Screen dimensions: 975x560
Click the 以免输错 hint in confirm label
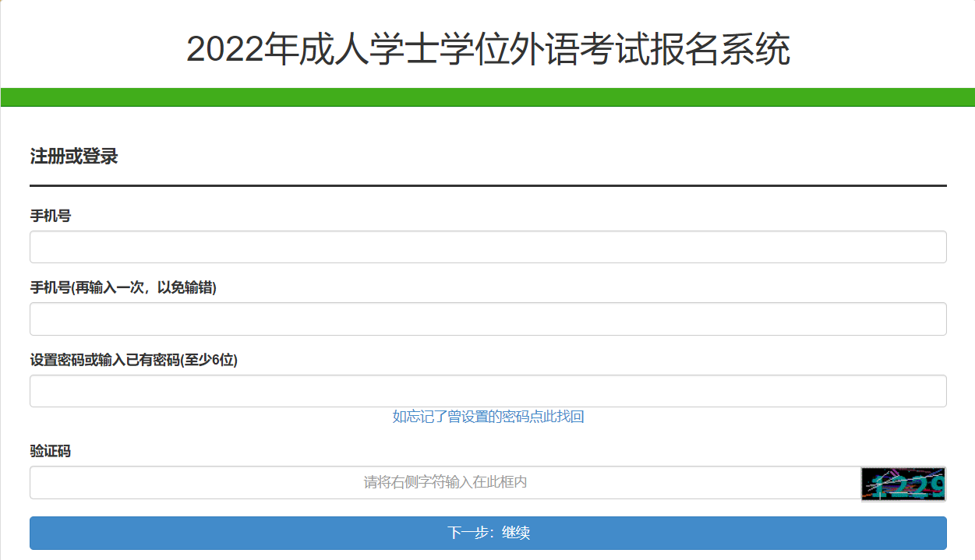(186, 288)
